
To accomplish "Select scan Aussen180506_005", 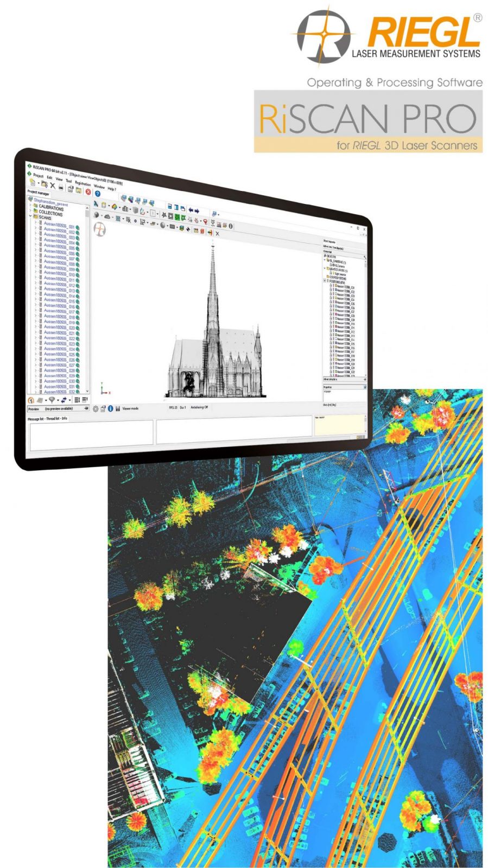I will (x=59, y=247).
